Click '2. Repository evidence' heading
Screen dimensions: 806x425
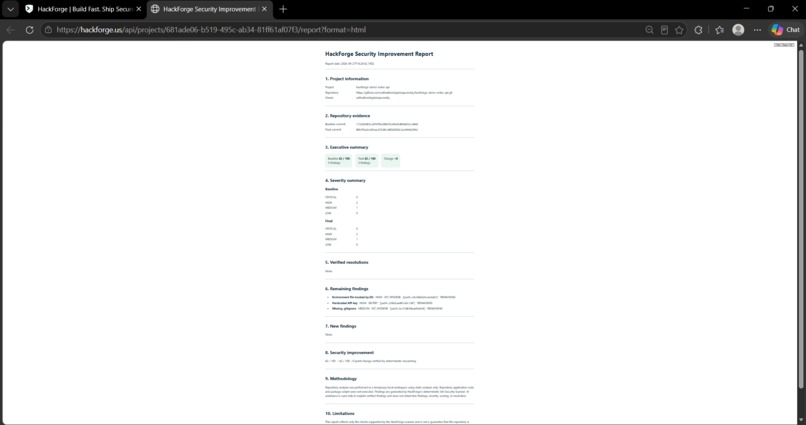347,116
